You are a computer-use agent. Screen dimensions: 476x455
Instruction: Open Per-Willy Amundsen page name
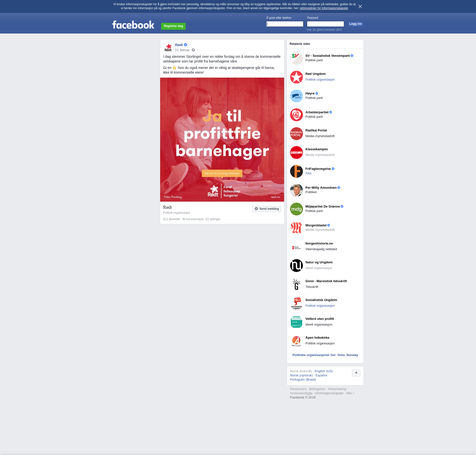point(321,188)
